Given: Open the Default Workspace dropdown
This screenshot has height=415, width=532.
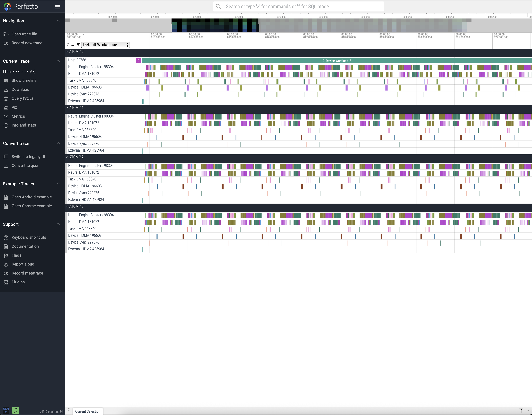Looking at the screenshot, I should pos(106,45).
